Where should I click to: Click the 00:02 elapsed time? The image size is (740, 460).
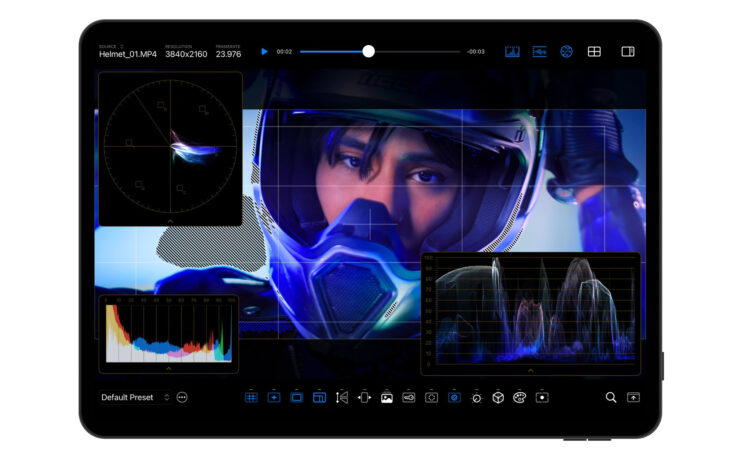tap(284, 51)
